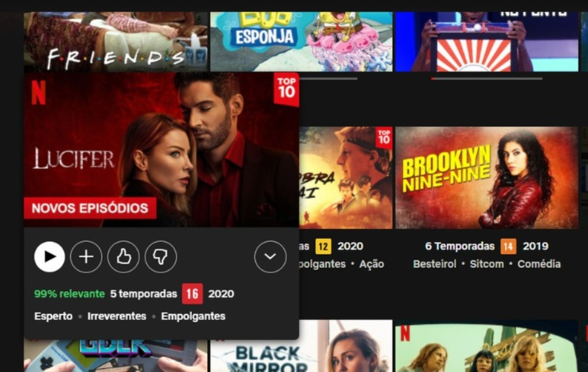Open the Bob Esponja thumbnail
Image resolution: width=588 pixels, height=372 pixels.
pos(301,42)
